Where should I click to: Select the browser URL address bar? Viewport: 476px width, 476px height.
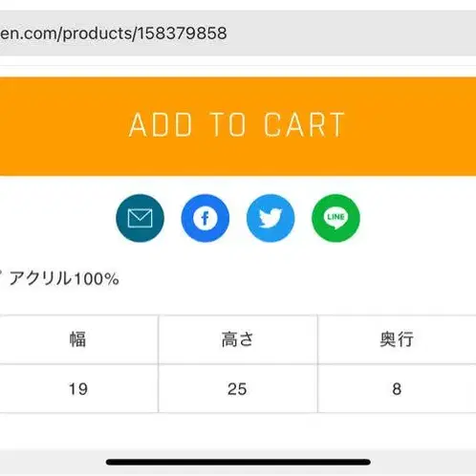238,33
